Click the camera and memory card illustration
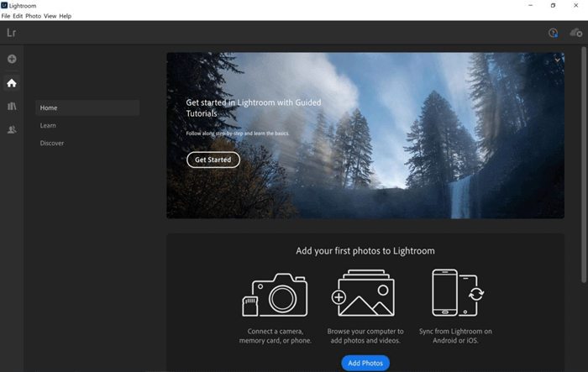 275,295
